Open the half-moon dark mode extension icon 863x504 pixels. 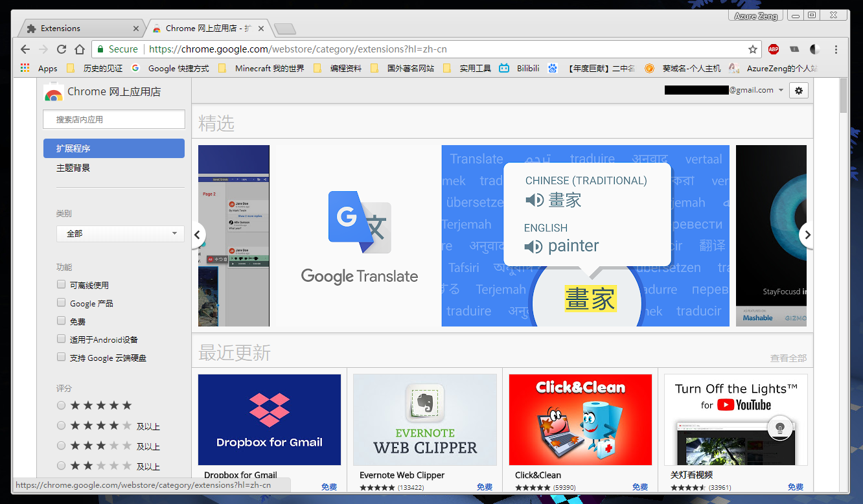(814, 49)
